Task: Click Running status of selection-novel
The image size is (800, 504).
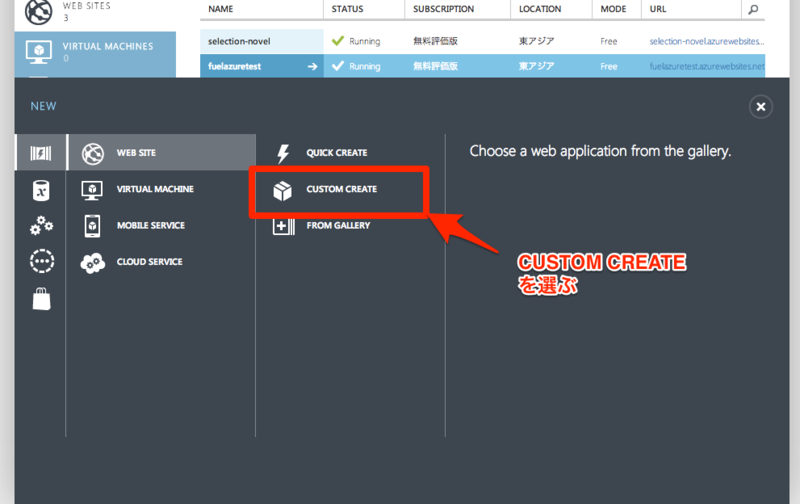Action: [364, 41]
